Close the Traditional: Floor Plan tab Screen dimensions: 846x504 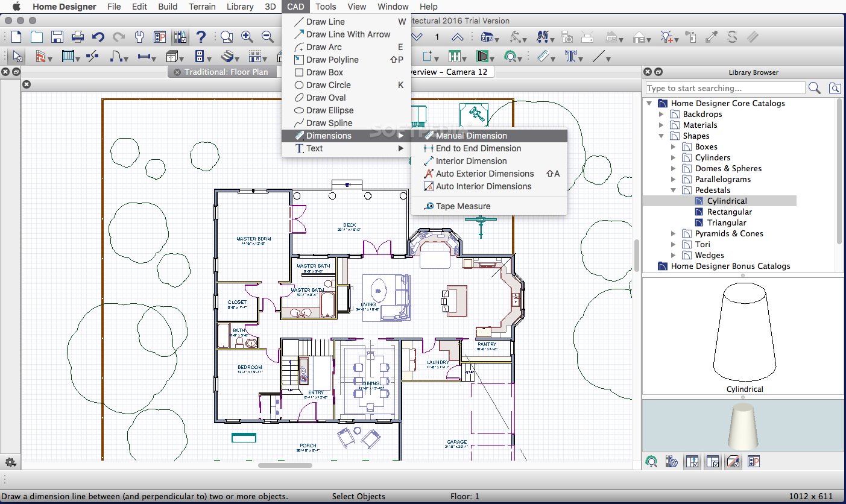(x=177, y=72)
